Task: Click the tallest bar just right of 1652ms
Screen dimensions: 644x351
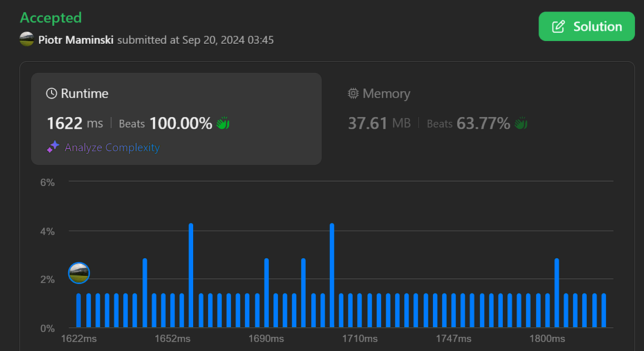Action: coord(191,276)
